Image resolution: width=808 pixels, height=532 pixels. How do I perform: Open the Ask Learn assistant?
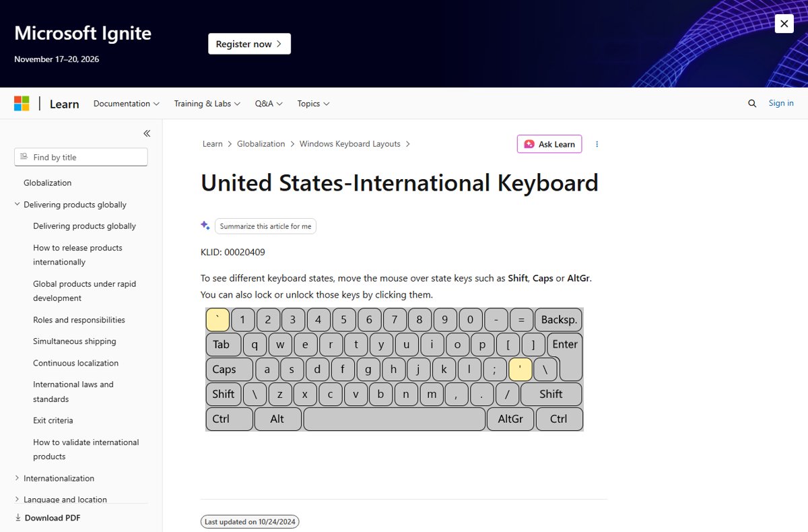click(549, 144)
